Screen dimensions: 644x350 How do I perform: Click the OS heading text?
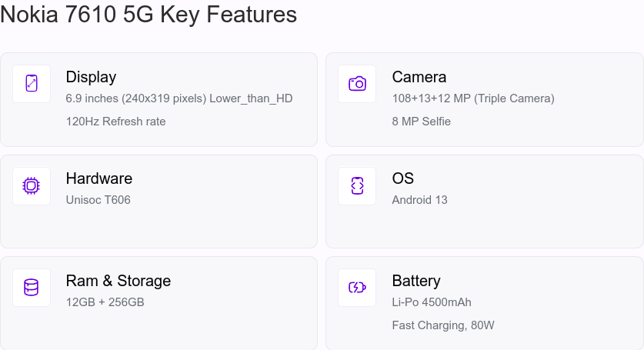click(x=402, y=178)
